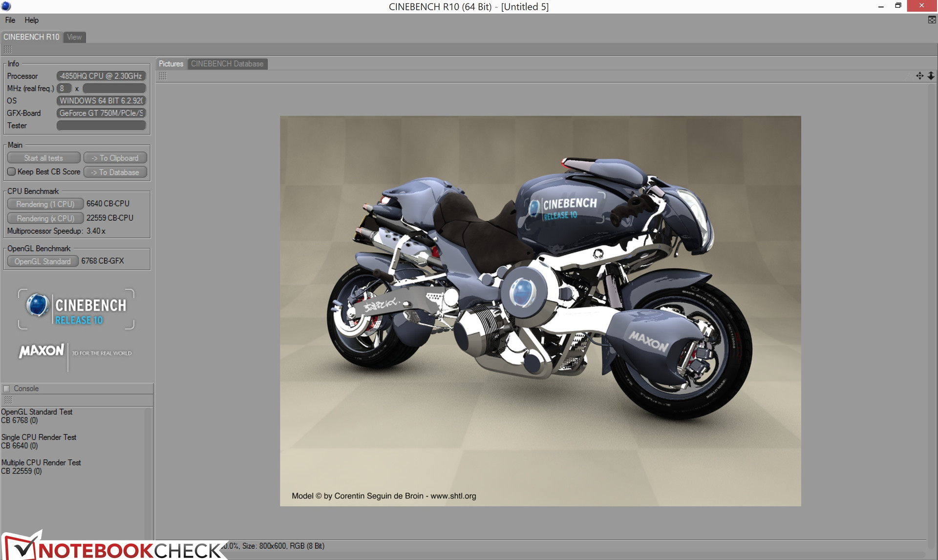938x560 pixels.
Task: Click '6640 CB-CPU' single CPU score
Action: click(x=108, y=204)
